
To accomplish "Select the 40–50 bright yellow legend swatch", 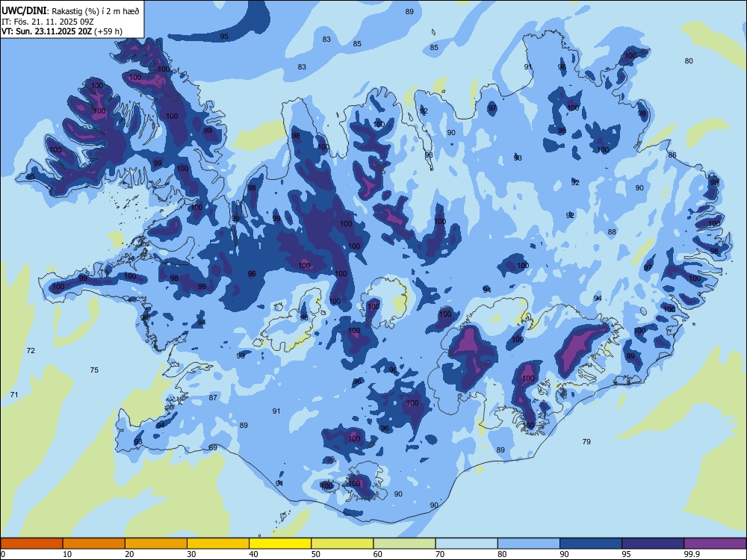I will point(280,544).
